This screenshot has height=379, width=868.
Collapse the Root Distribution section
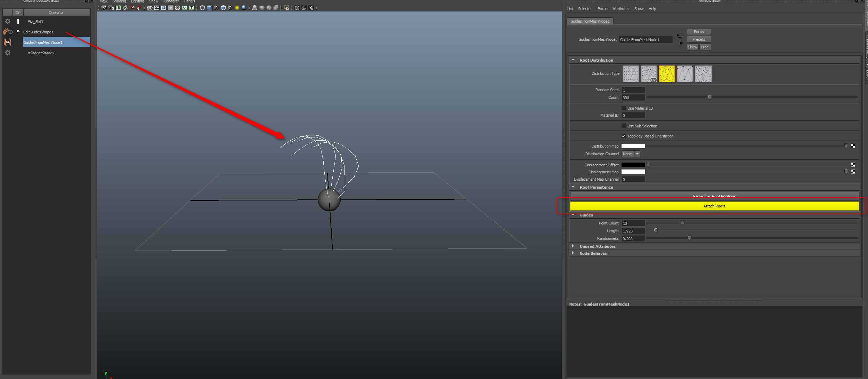point(573,60)
